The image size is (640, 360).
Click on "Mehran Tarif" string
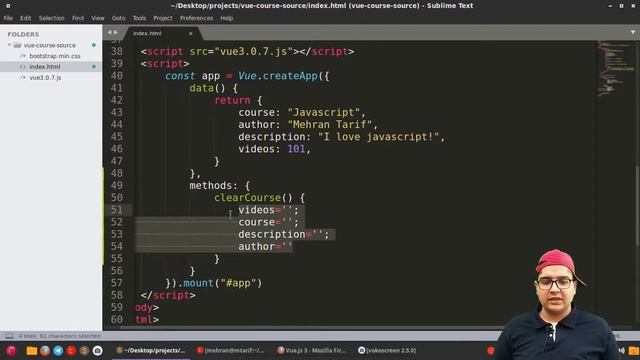coord(330,124)
